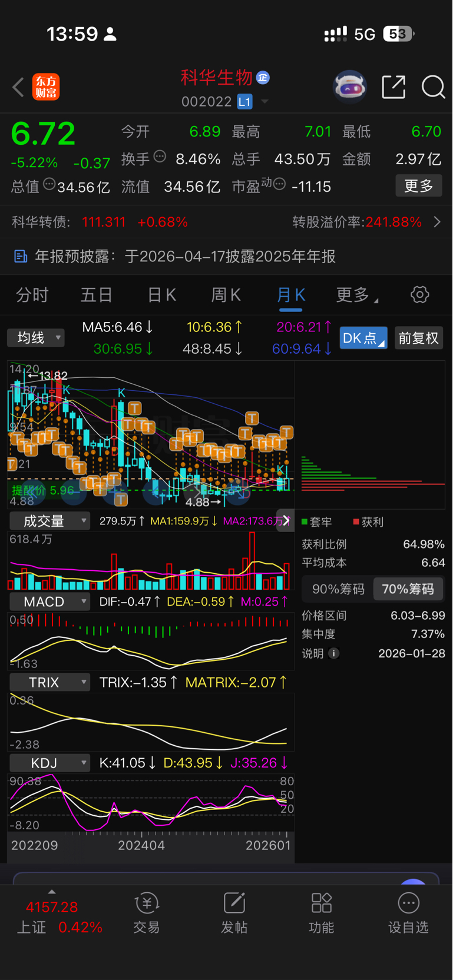Open the TRIX indicator dropdown
The height and width of the screenshot is (980, 453).
point(50,682)
